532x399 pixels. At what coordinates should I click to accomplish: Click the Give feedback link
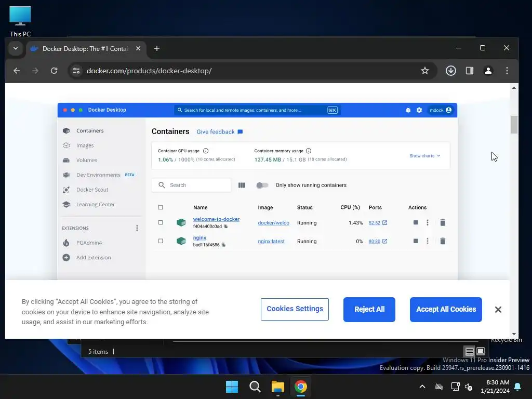[216, 131]
